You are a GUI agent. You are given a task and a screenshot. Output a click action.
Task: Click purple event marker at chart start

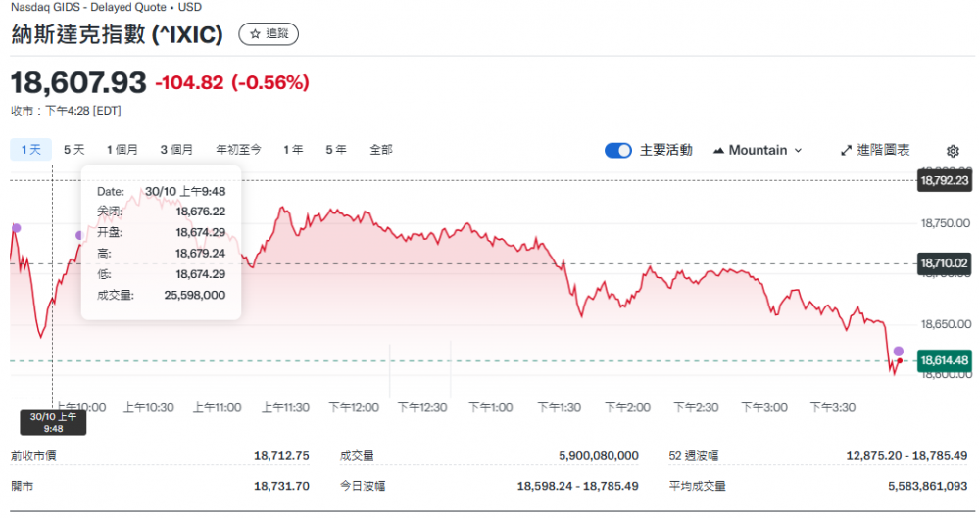click(x=15, y=228)
